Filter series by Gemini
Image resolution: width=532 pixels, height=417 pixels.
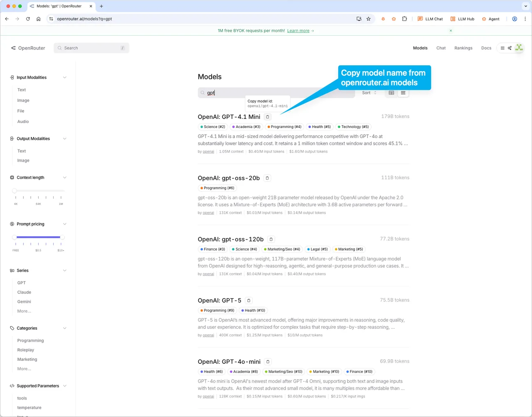coord(24,302)
